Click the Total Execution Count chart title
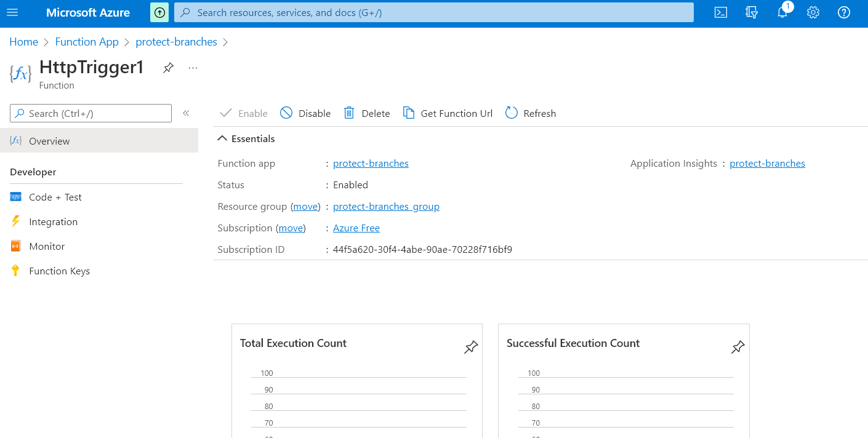 [x=293, y=343]
